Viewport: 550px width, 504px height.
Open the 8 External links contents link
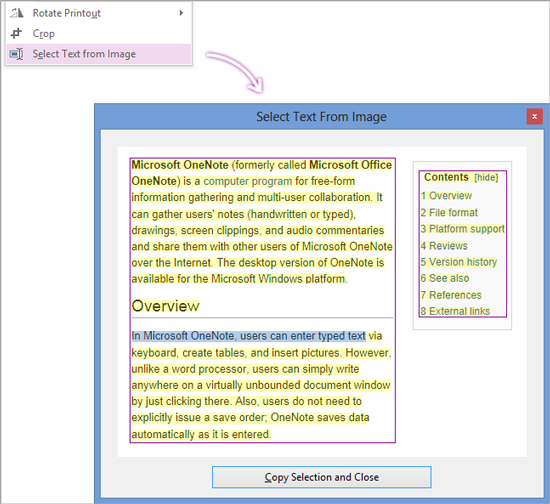455,311
